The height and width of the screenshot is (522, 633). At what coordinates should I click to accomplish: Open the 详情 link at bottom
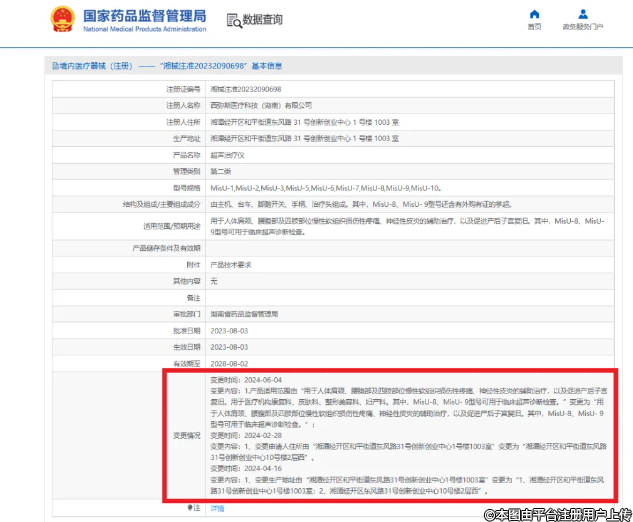[x=217, y=509]
